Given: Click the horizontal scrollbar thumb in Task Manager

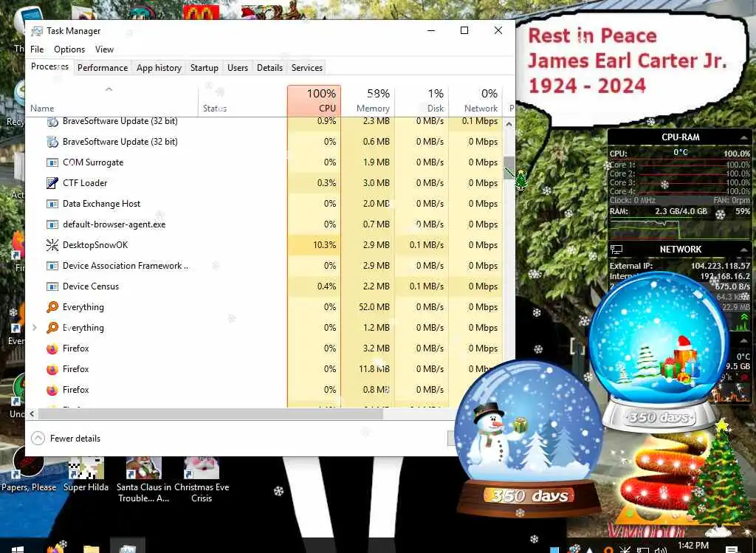Looking at the screenshot, I should click(210, 413).
